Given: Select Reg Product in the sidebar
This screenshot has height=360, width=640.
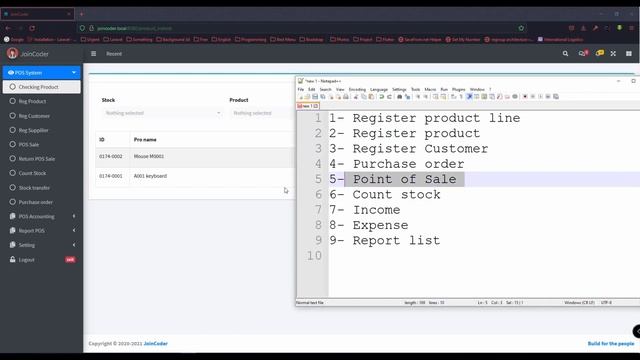Looking at the screenshot, I should tap(42, 101).
